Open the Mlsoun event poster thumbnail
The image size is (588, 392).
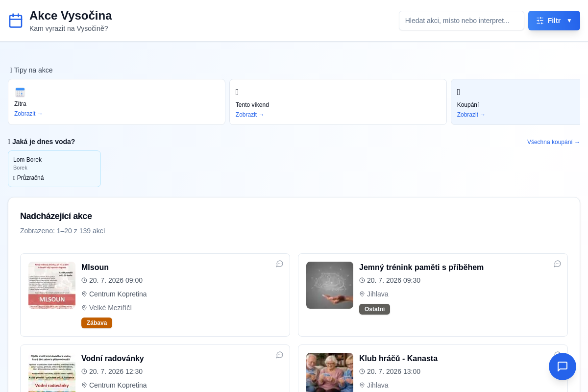(x=52, y=285)
